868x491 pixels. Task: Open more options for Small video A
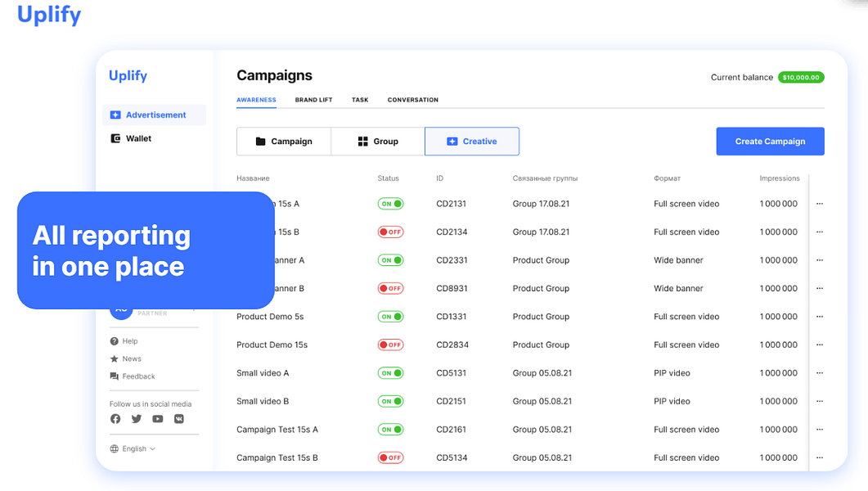click(x=819, y=373)
